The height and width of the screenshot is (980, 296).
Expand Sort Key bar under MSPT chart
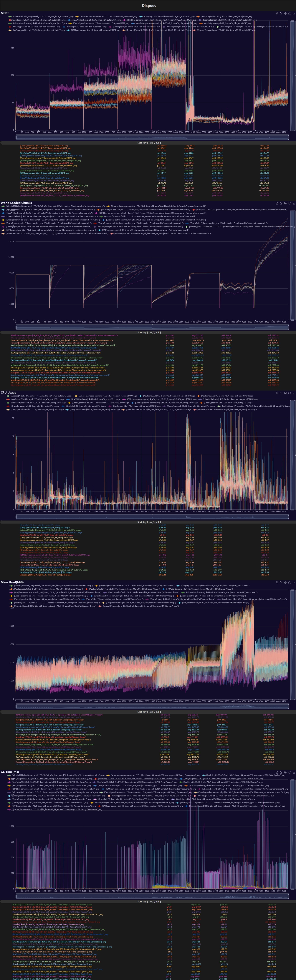(148, 143)
